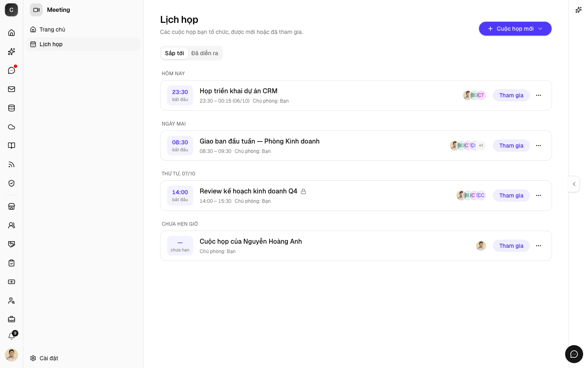This screenshot has height=368, width=588.
Task: Open notifications bell with badge 9
Action: point(11,336)
